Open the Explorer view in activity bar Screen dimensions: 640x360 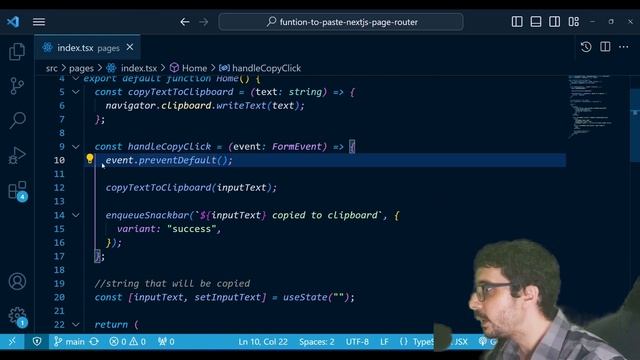tap(17, 52)
